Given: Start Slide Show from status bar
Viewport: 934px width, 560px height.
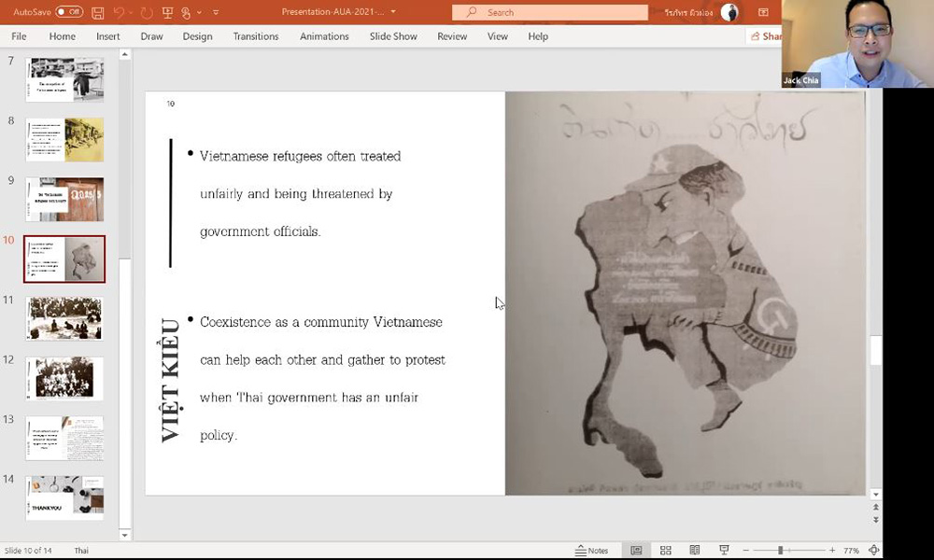Looking at the screenshot, I should pos(725,551).
